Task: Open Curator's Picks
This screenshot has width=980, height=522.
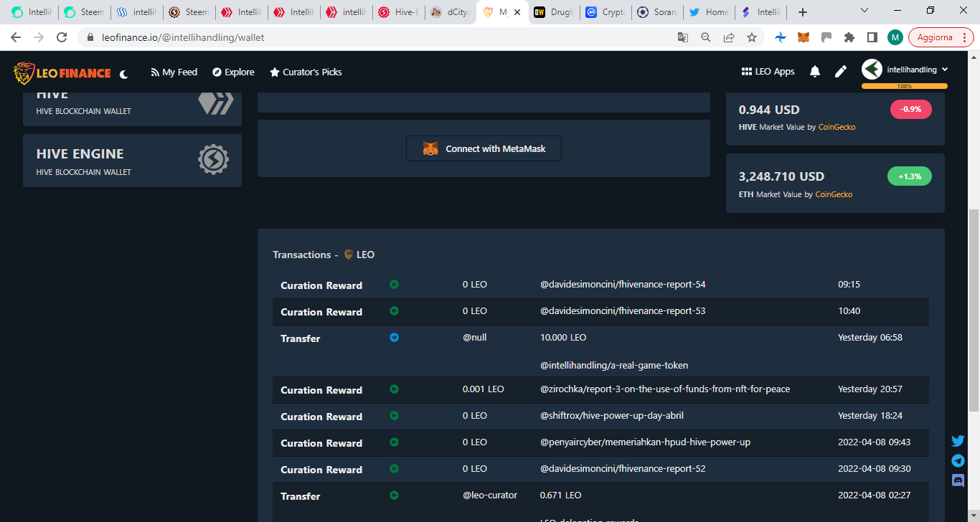Action: 306,72
